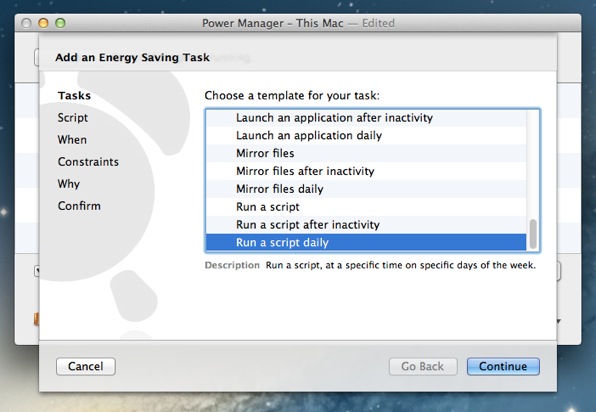Click the green zoom window button
Screen dimensions: 596x412
click(x=60, y=23)
